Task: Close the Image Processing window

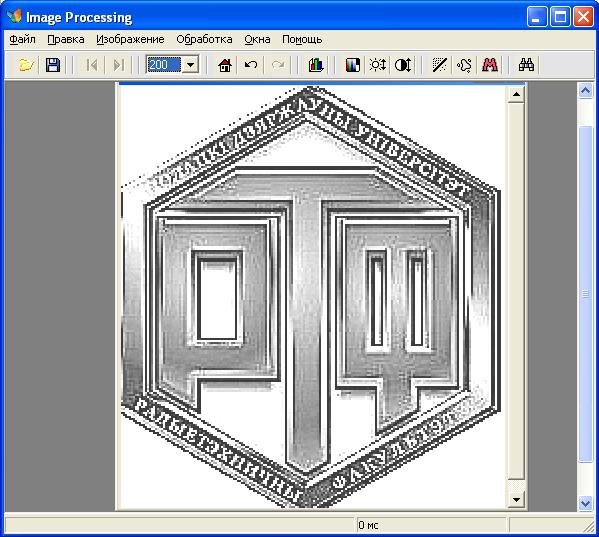Action: [583, 17]
